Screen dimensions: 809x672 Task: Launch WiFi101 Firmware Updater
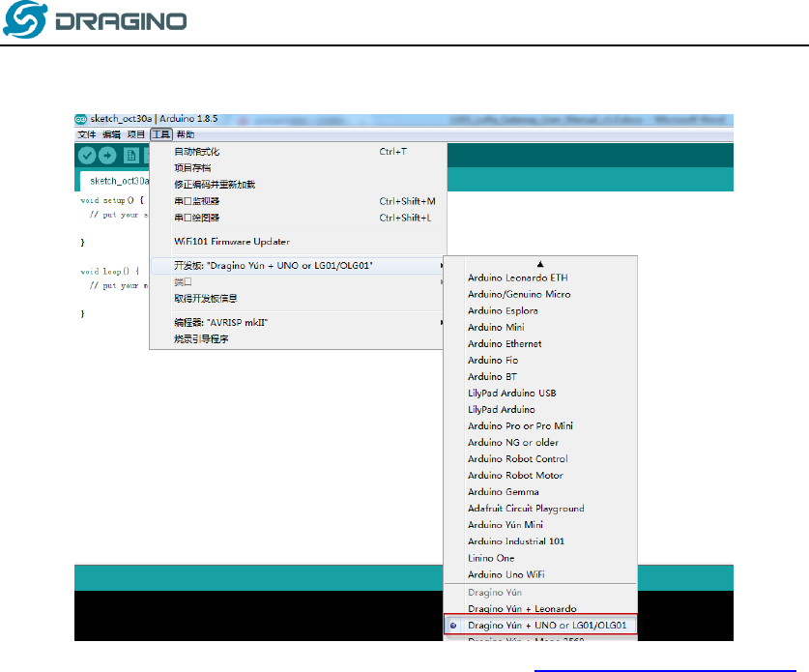pyautogui.click(x=298, y=242)
